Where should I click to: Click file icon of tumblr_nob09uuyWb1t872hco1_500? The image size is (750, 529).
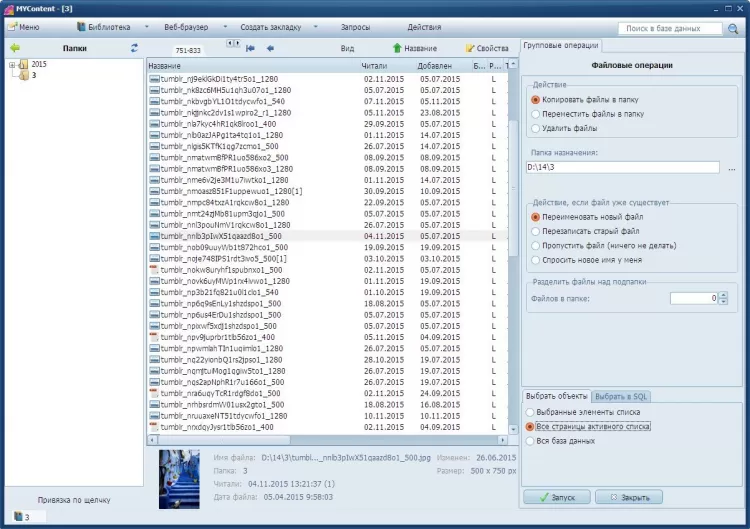154,247
